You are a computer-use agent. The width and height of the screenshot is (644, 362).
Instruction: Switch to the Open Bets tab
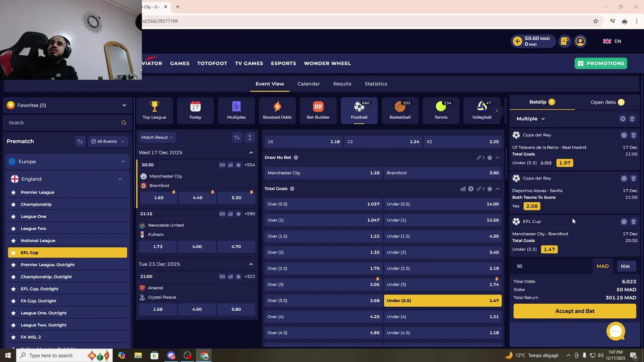[607, 102]
